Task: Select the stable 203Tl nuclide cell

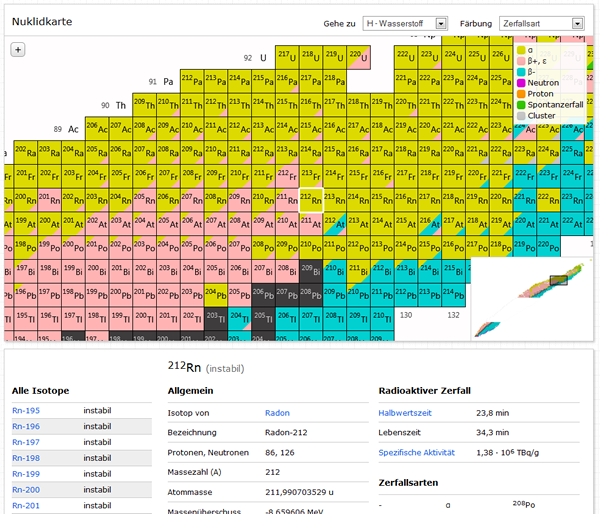Action: click(216, 318)
